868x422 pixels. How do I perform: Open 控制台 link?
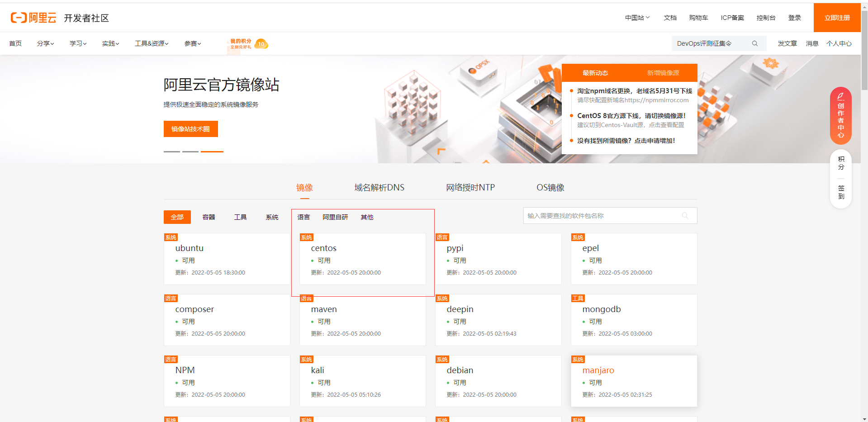[766, 18]
